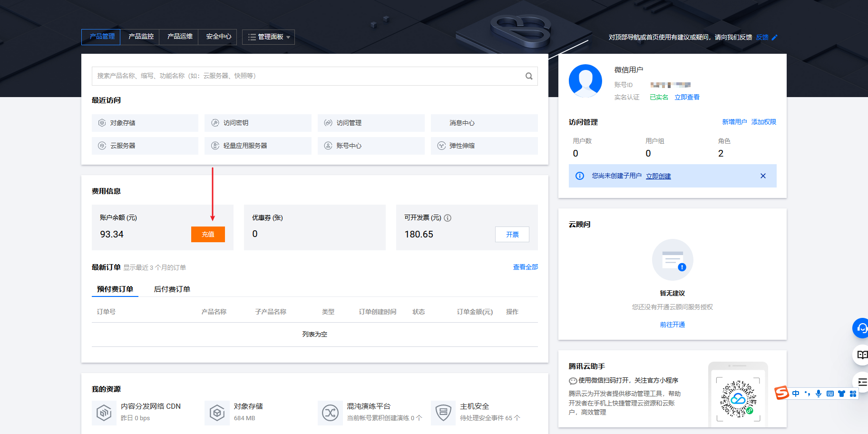Select 后付费订单 tab
Image resolution: width=868 pixels, height=434 pixels.
pos(172,289)
